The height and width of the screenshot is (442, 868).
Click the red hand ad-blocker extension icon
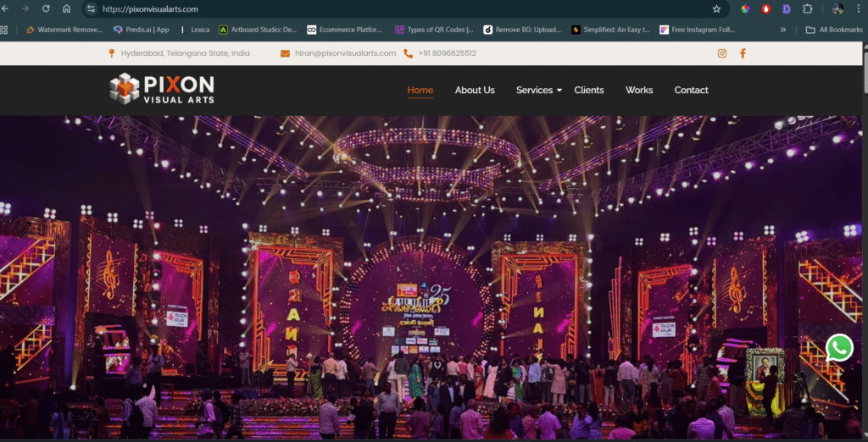pos(766,9)
